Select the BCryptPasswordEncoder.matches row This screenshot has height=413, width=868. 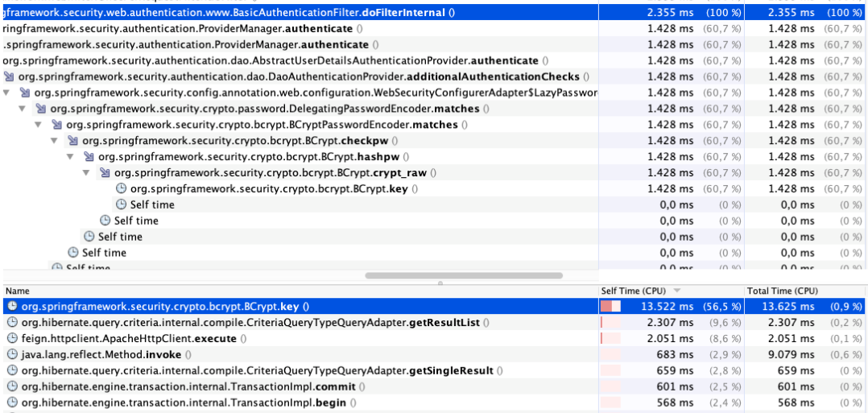434,125
